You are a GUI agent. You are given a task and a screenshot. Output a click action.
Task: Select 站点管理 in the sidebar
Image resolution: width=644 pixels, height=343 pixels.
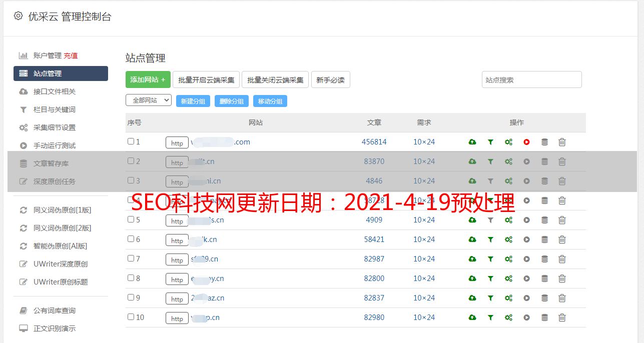pyautogui.click(x=61, y=73)
